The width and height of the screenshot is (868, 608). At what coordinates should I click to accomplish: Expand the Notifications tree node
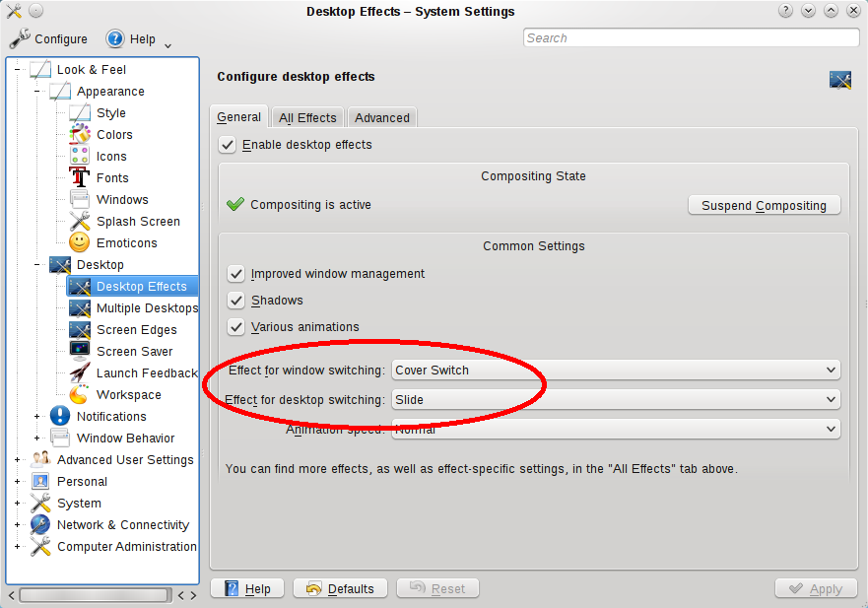click(x=37, y=416)
